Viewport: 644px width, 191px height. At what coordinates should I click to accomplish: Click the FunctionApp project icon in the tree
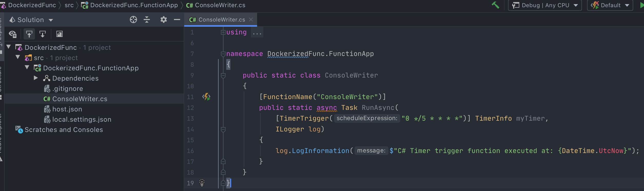[37, 68]
